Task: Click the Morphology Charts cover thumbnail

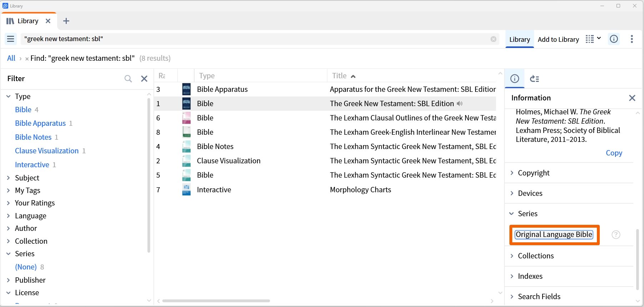Action: tap(186, 189)
